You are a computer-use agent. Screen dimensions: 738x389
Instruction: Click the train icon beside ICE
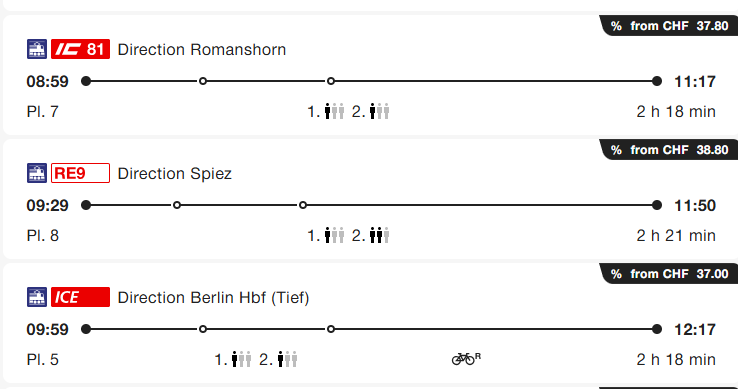click(37, 297)
